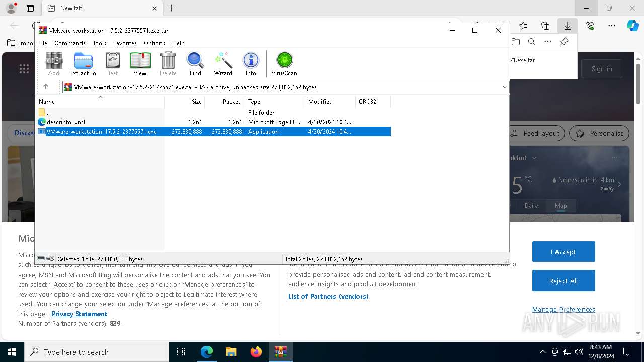Sort by Name column header
644x362 pixels.
tap(100, 102)
